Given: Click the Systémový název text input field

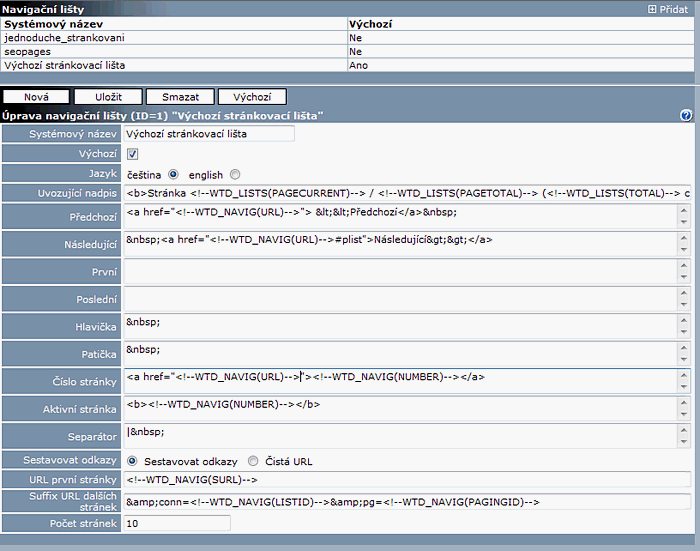Looking at the screenshot, I should point(209,134).
